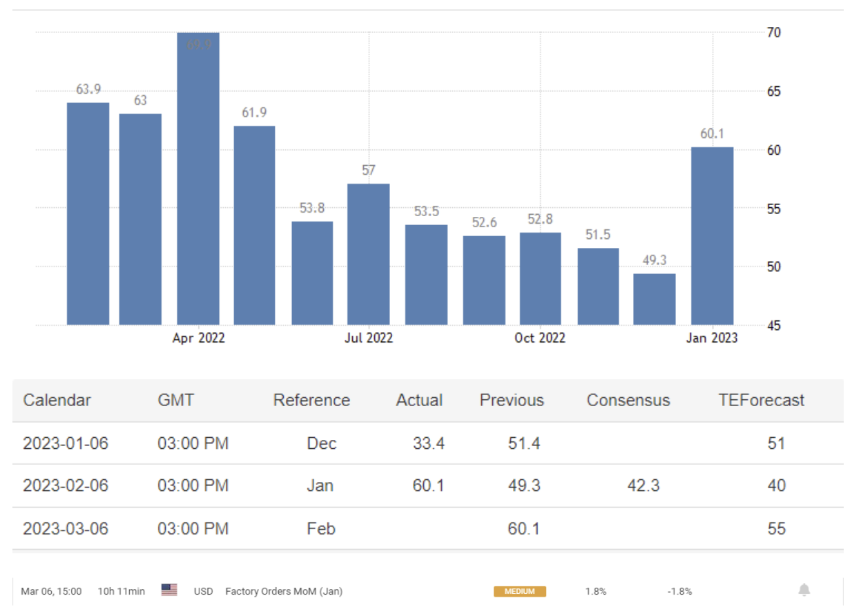Select the lowest bar labeled 49.3
The image size is (852, 616).
[x=655, y=299]
